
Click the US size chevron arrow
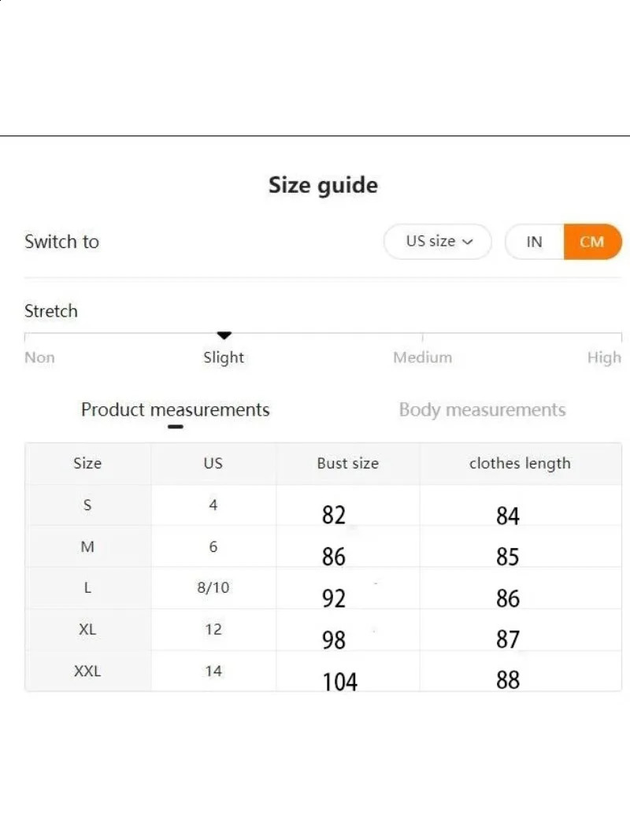[x=468, y=242]
